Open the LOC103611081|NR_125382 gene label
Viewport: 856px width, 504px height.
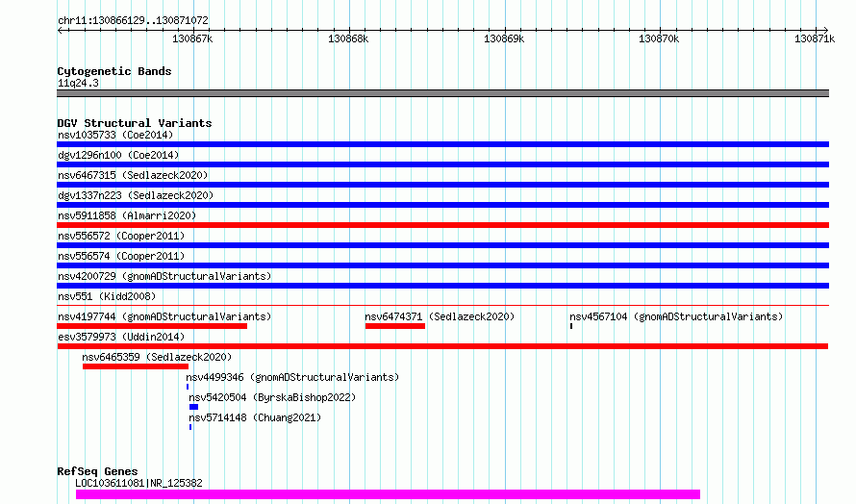tap(138, 483)
